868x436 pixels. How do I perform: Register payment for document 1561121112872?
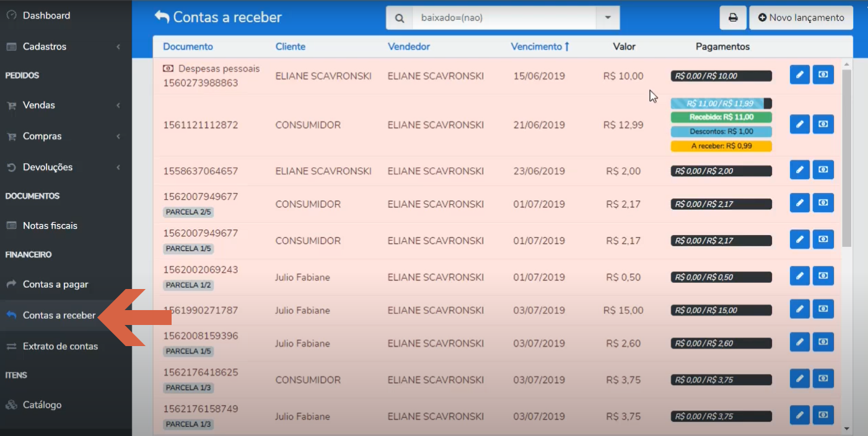pos(823,124)
